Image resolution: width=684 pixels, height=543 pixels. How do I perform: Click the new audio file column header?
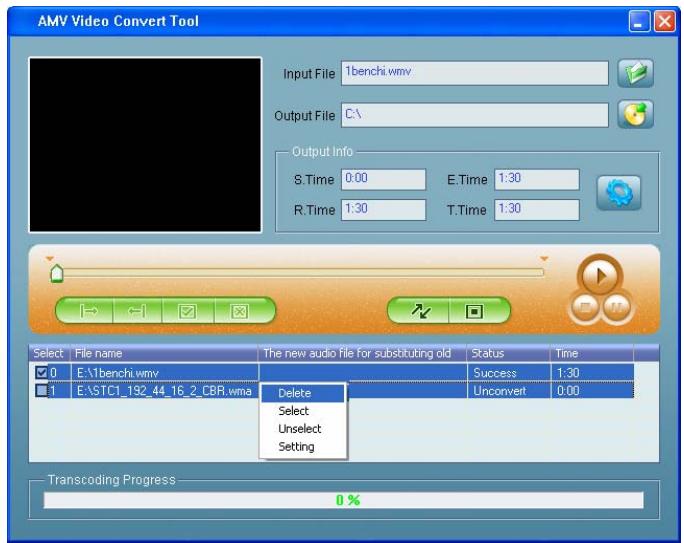click(362, 353)
